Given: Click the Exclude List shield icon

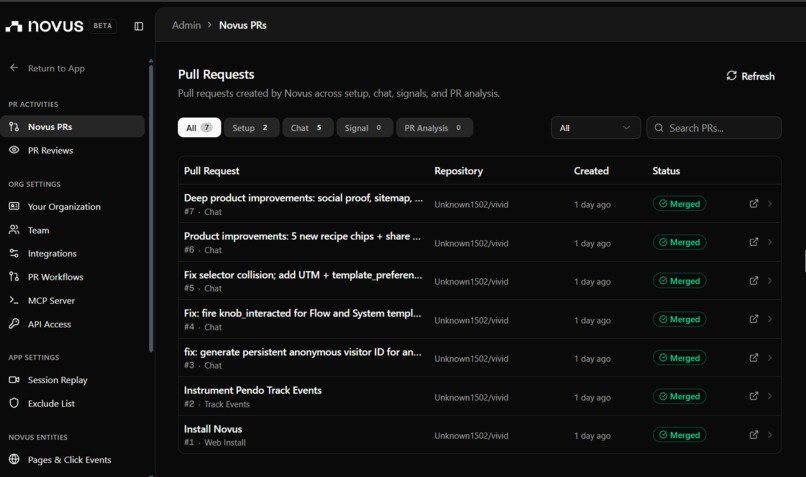Looking at the screenshot, I should [x=14, y=403].
